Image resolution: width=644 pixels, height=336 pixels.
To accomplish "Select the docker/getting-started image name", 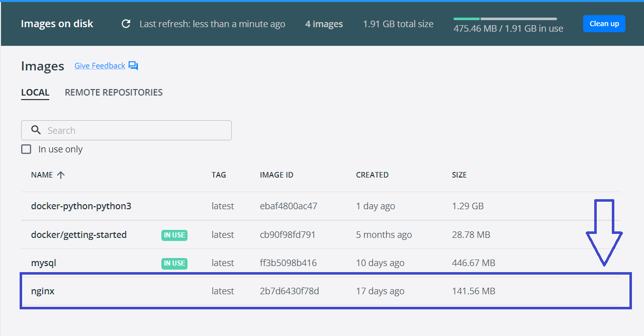I will tap(79, 235).
